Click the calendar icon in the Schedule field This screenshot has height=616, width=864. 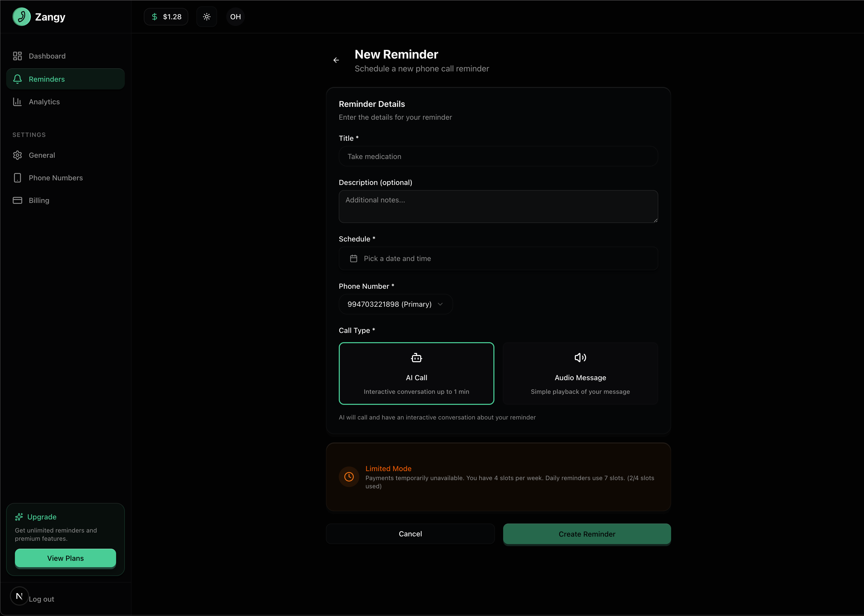pyautogui.click(x=353, y=258)
